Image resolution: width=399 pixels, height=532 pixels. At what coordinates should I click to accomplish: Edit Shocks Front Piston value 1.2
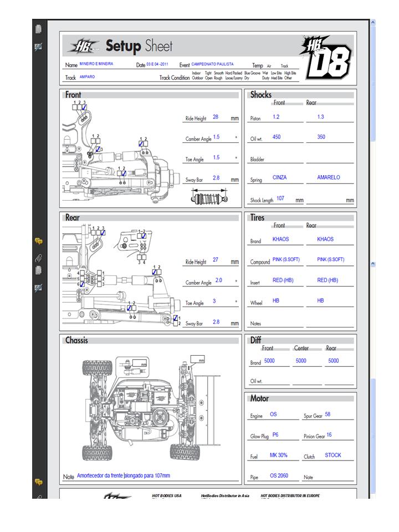pyautogui.click(x=276, y=117)
